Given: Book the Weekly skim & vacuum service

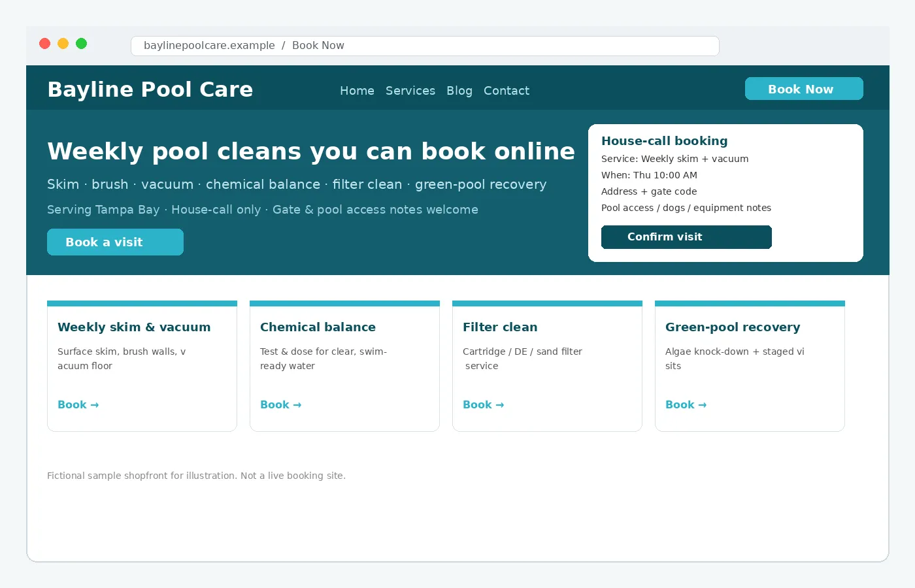Looking at the screenshot, I should (x=78, y=405).
